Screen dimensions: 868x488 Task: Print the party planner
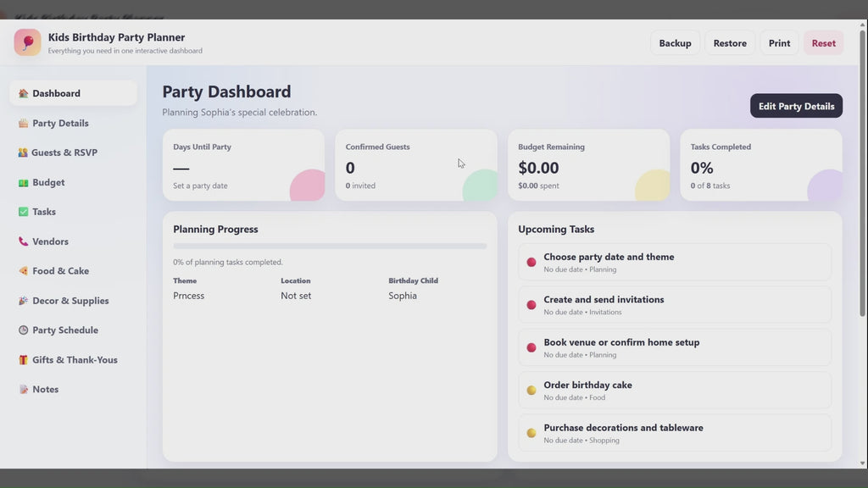(x=779, y=42)
